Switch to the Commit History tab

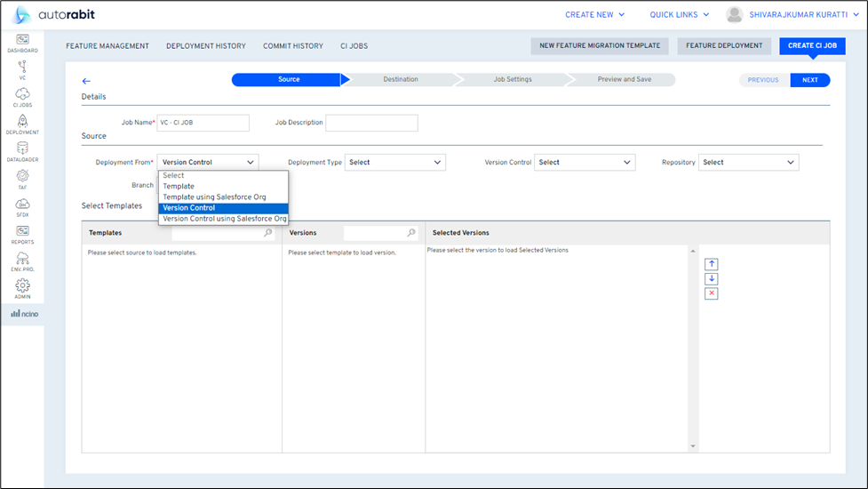(x=292, y=46)
